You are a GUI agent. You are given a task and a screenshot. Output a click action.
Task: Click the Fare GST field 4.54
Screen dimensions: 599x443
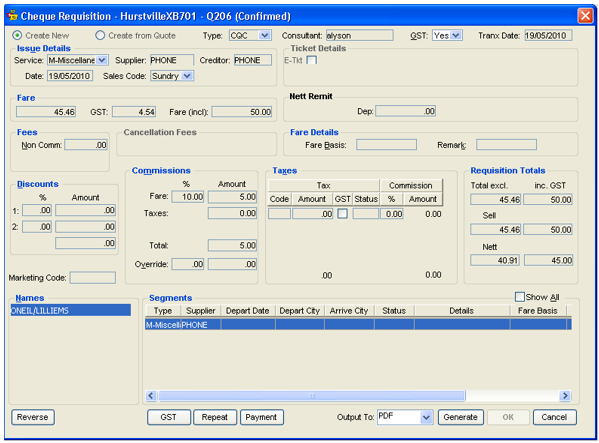[134, 112]
